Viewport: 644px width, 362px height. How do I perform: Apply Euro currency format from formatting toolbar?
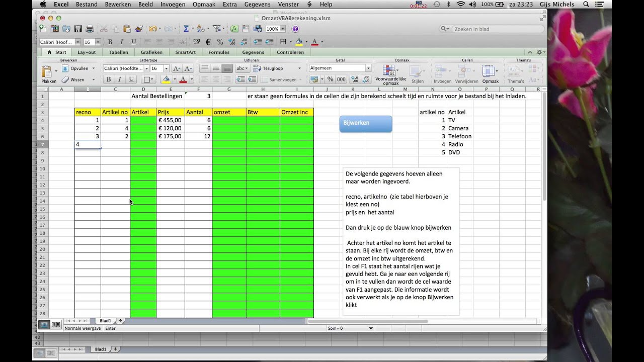208,42
